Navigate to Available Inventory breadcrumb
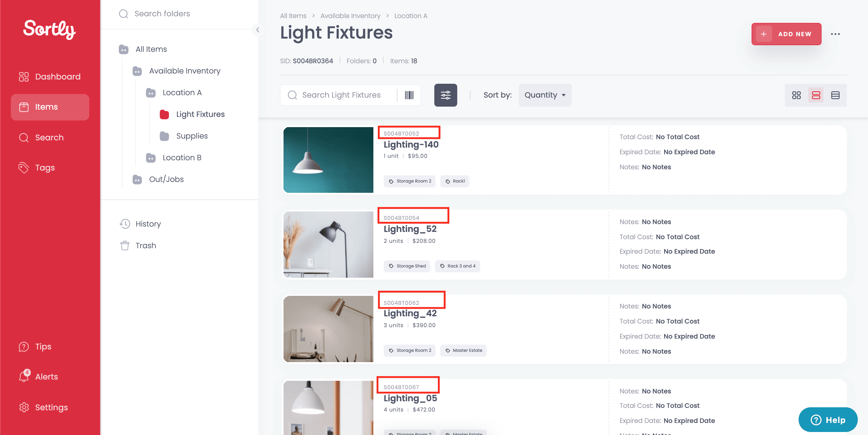Screen dimensions: 868x435 [350, 15]
